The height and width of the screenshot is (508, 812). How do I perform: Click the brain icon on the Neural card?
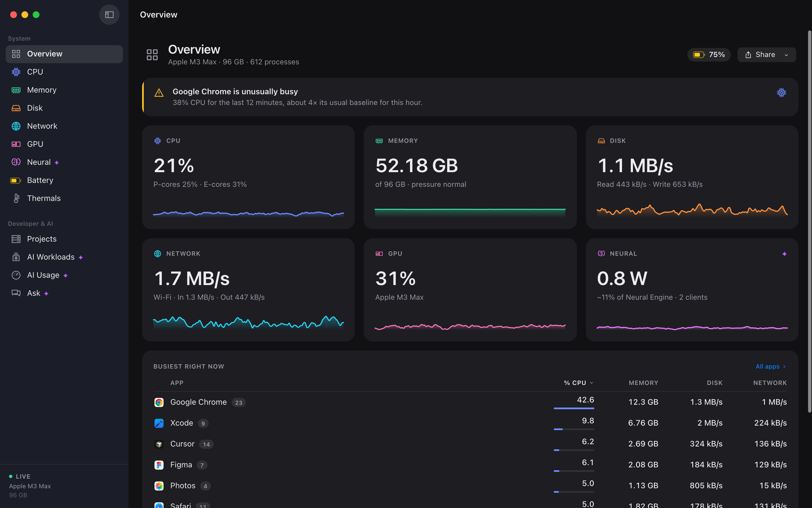[x=601, y=254]
